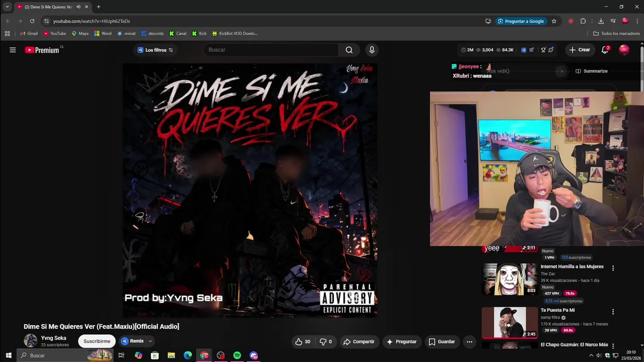
Task: Open Gmail bookmark
Action: [x=29, y=34]
